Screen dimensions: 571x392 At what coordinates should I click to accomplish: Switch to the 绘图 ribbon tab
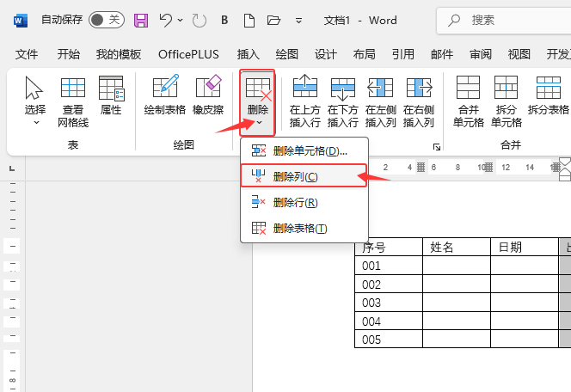(x=287, y=55)
